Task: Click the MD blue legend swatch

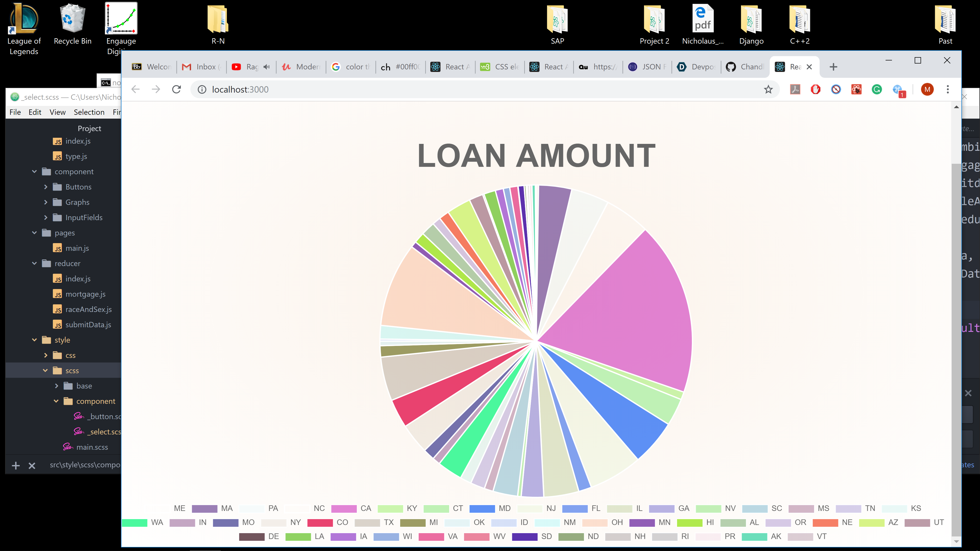Action: 482,508
